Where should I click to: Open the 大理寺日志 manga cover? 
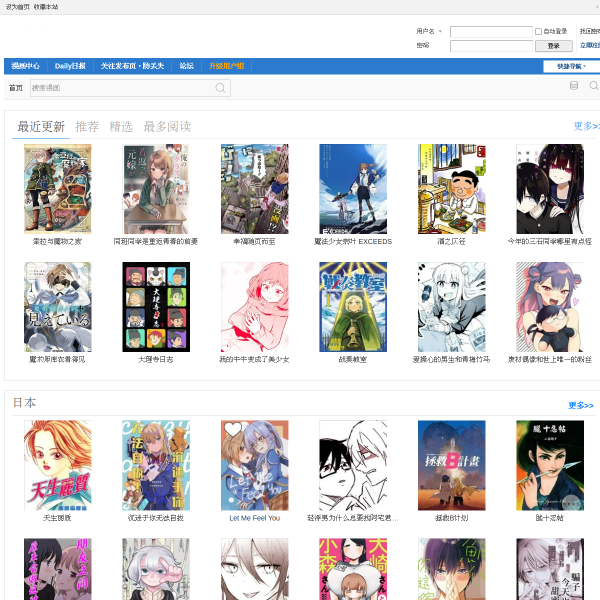pyautogui.click(x=156, y=307)
